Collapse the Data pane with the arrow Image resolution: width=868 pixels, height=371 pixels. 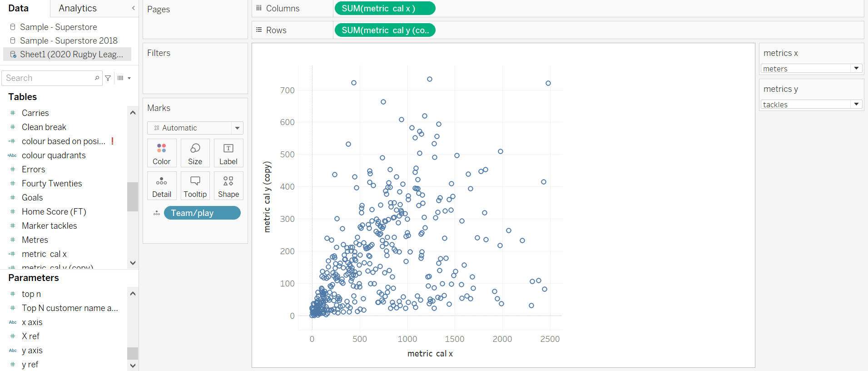pos(133,8)
